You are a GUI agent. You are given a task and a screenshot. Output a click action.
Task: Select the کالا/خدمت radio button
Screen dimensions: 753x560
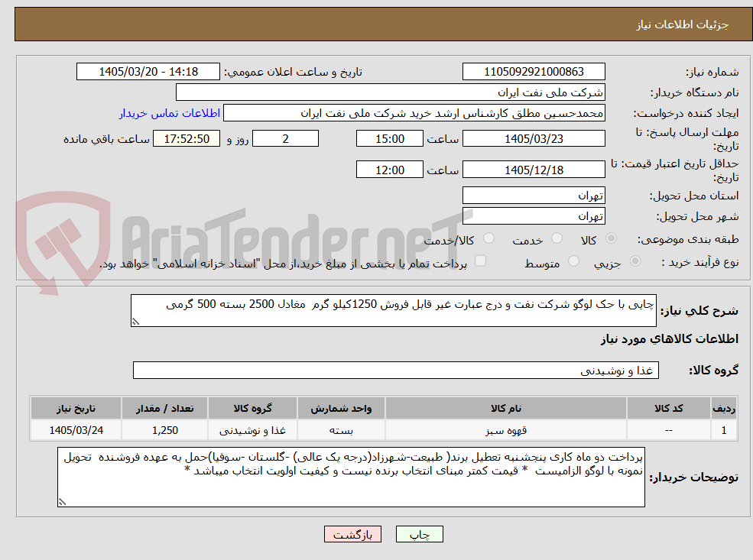[x=488, y=238]
